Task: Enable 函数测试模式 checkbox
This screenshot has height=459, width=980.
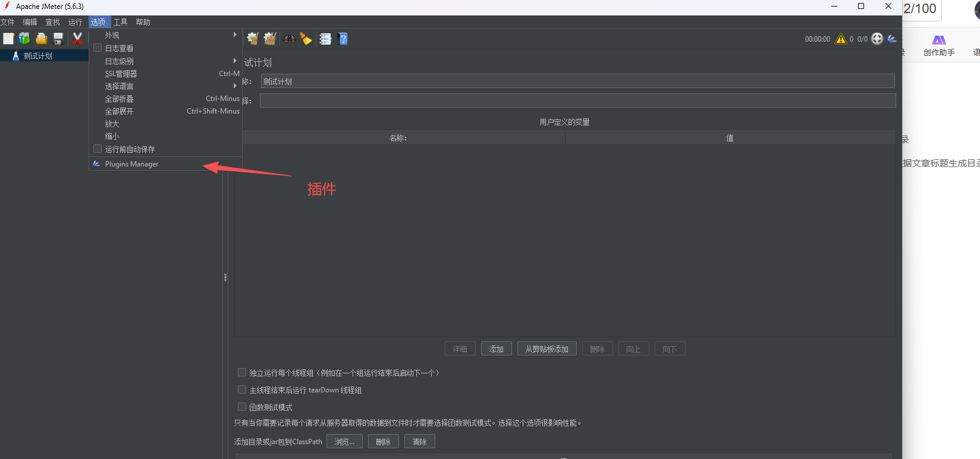Action: pos(242,407)
